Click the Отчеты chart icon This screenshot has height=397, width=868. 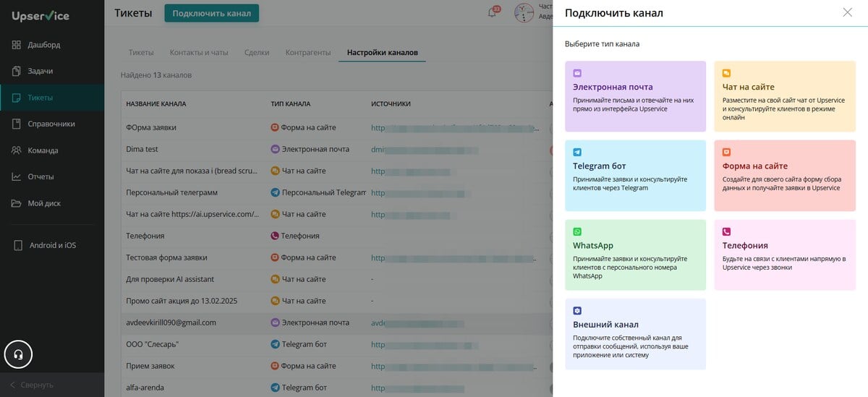pos(17,177)
